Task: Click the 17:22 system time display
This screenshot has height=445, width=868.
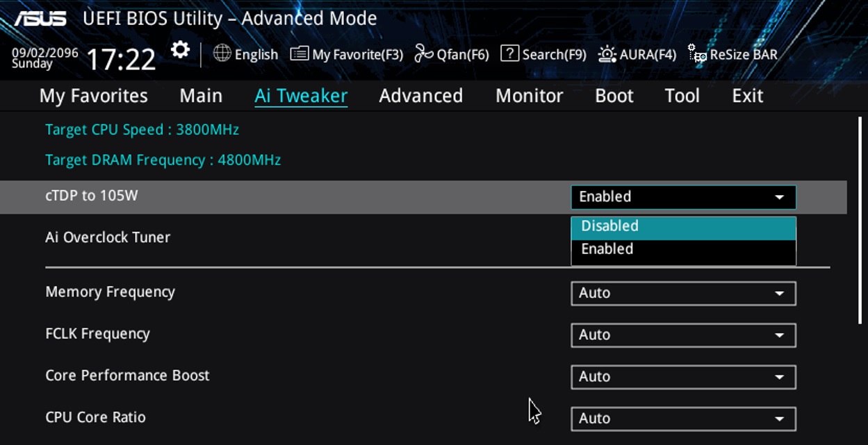Action: (121, 60)
